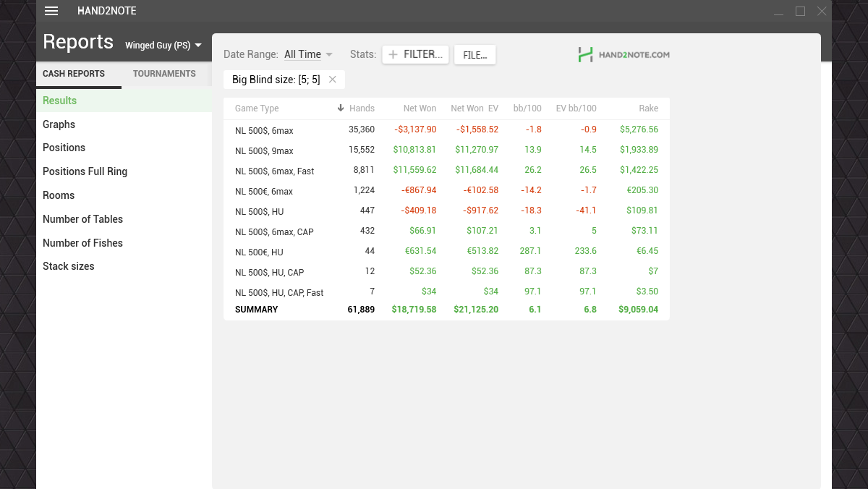Click the Reports page title
Viewport: 868px width, 489px height.
click(78, 42)
